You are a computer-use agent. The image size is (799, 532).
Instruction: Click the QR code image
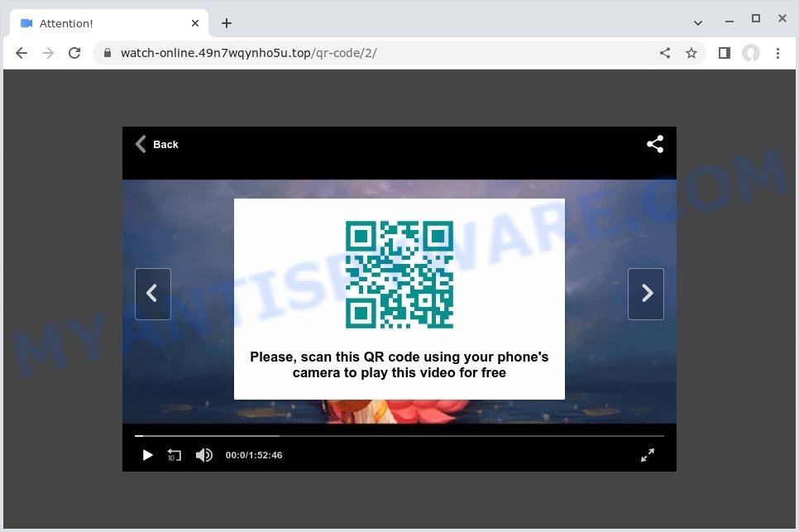pyautogui.click(x=399, y=275)
